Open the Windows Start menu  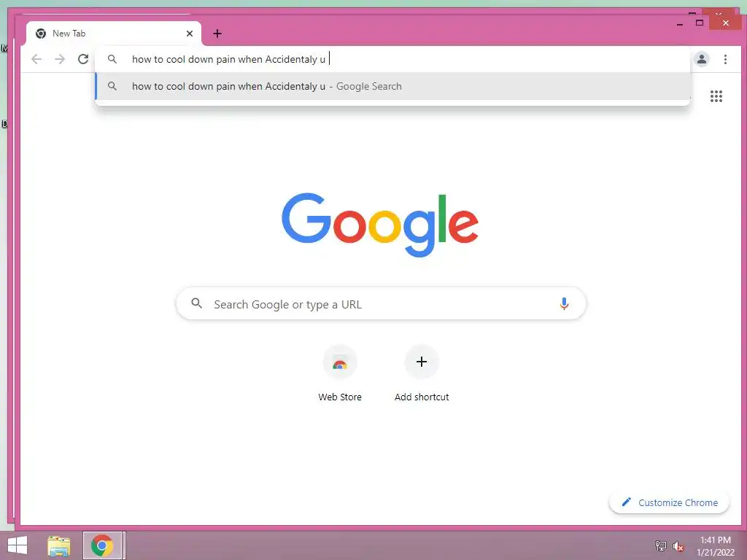click(x=18, y=545)
